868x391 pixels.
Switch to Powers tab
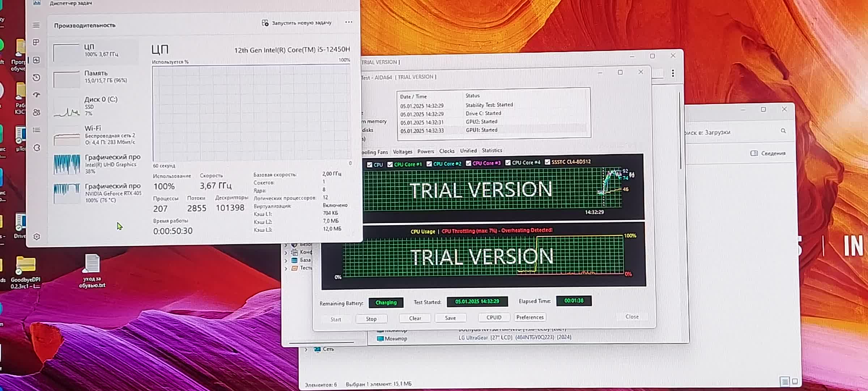click(x=426, y=151)
